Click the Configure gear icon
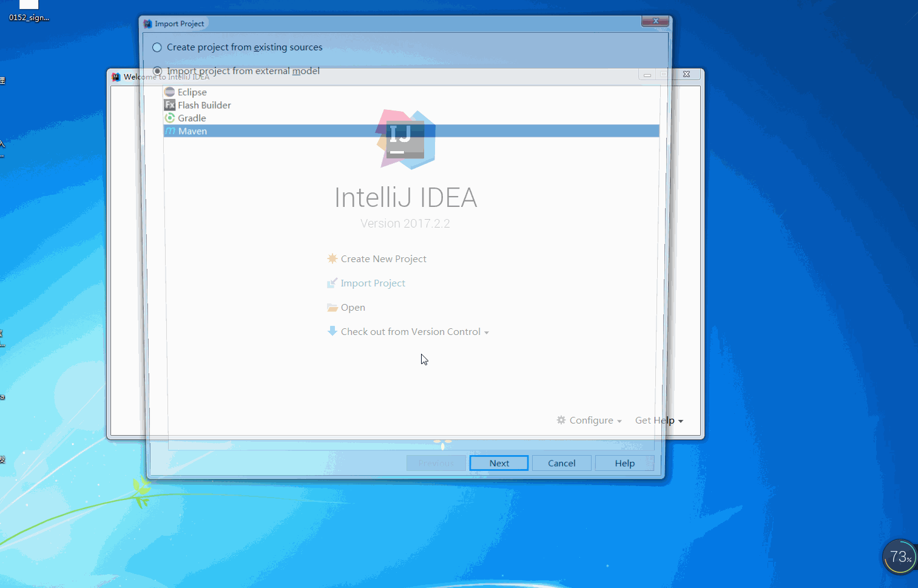 pyautogui.click(x=561, y=420)
